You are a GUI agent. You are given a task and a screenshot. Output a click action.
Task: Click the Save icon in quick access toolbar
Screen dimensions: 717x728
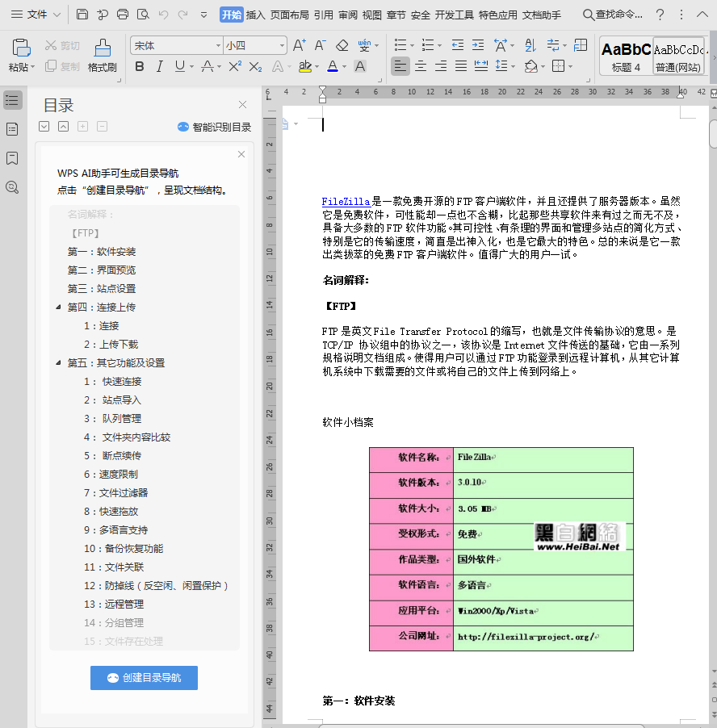[x=83, y=14]
